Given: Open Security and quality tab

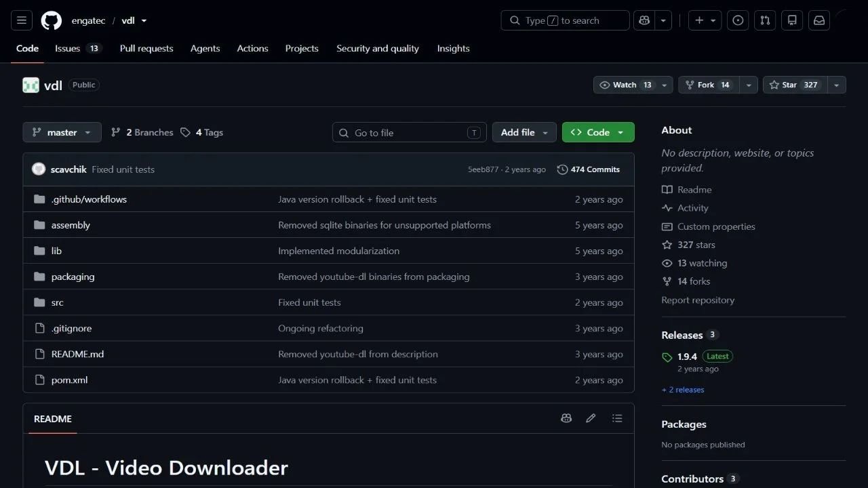Looking at the screenshot, I should (x=378, y=49).
